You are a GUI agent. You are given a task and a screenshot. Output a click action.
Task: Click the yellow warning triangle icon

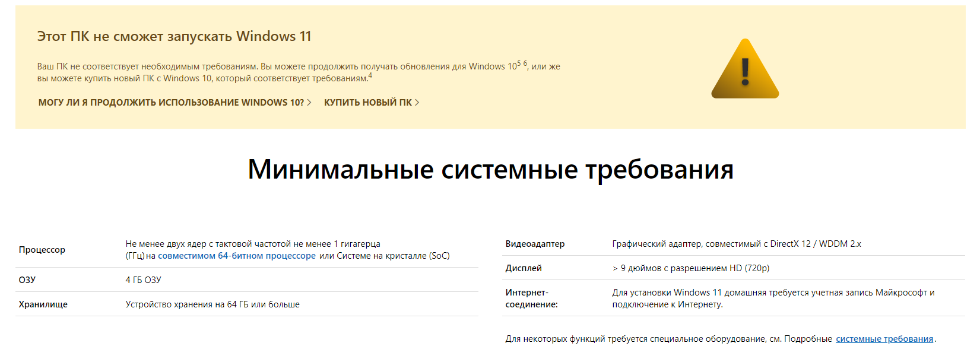(x=745, y=69)
